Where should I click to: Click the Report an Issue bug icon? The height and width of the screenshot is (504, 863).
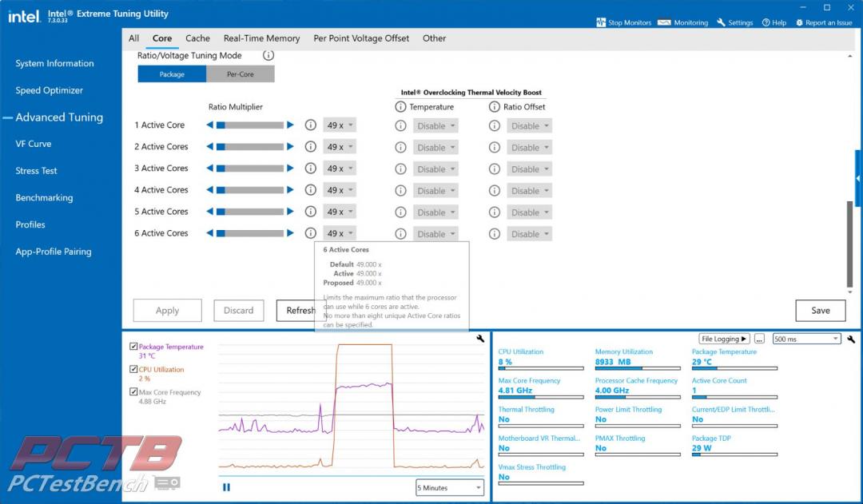[x=799, y=22]
